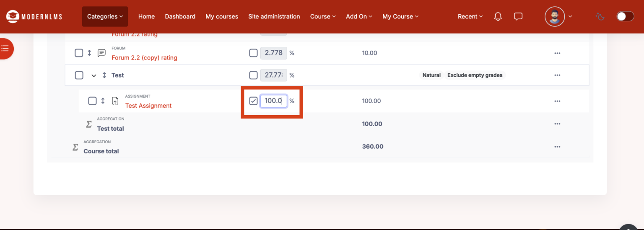Go to Home in navigation

tap(146, 16)
